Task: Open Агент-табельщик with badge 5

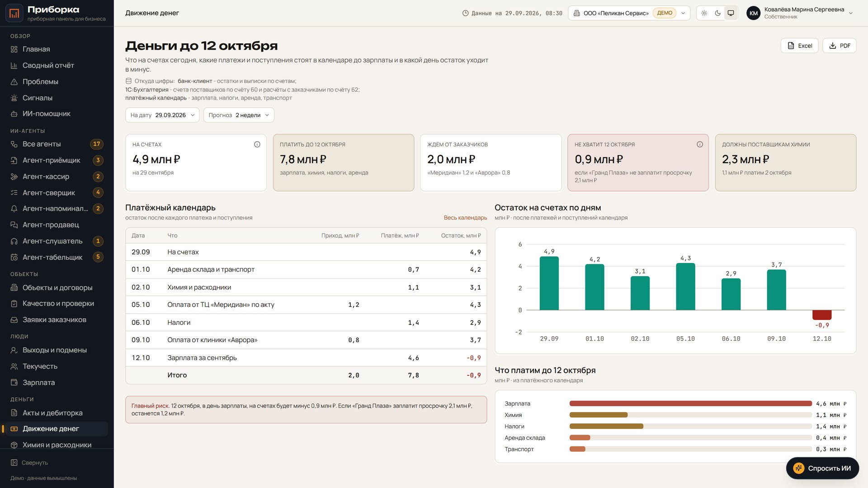Action: (57, 258)
